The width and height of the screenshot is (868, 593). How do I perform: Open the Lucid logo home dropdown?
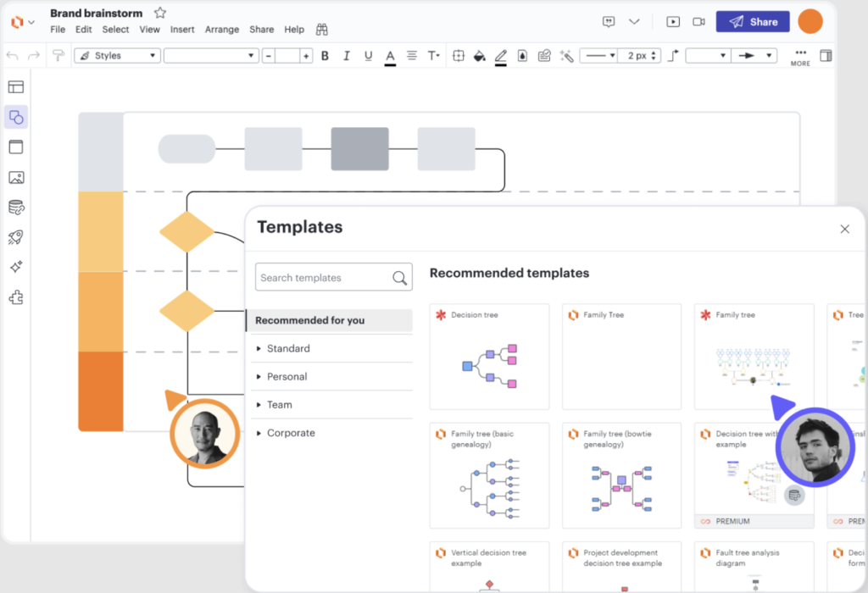pos(23,22)
